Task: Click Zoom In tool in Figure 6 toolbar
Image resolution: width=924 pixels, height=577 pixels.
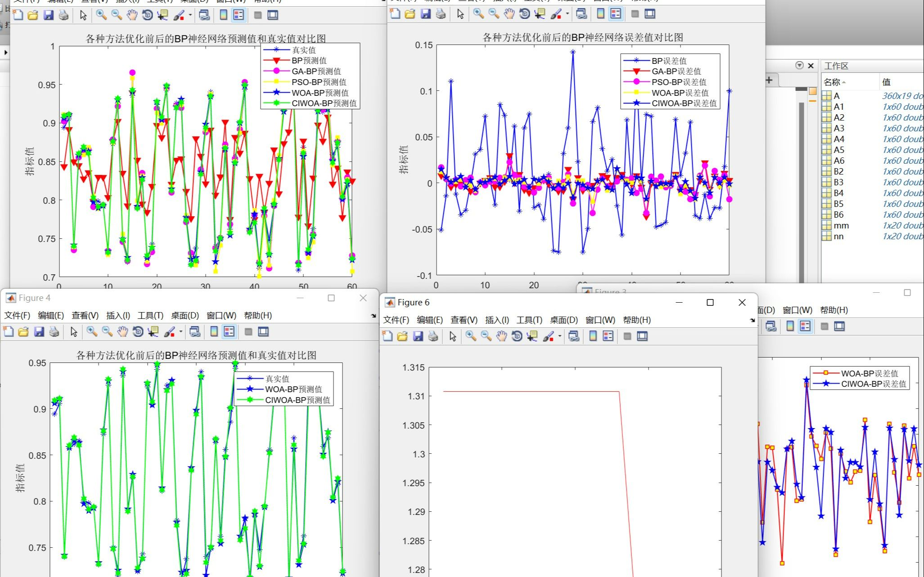Action: [471, 336]
